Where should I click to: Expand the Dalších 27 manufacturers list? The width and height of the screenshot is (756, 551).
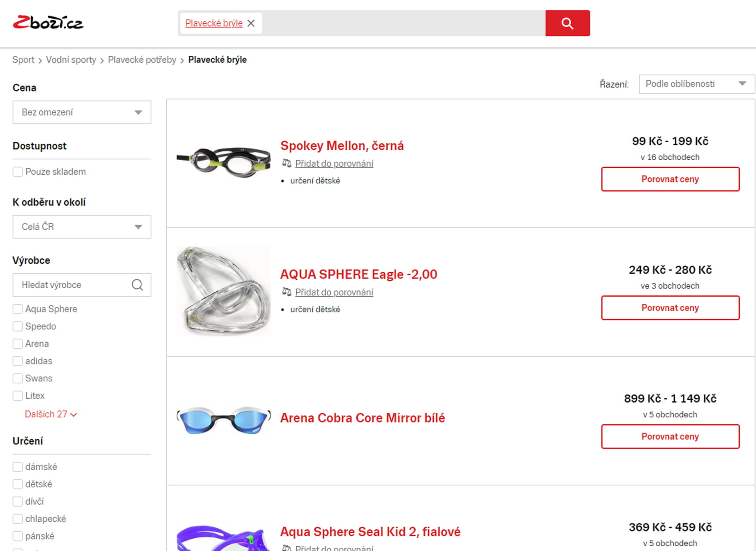51,414
